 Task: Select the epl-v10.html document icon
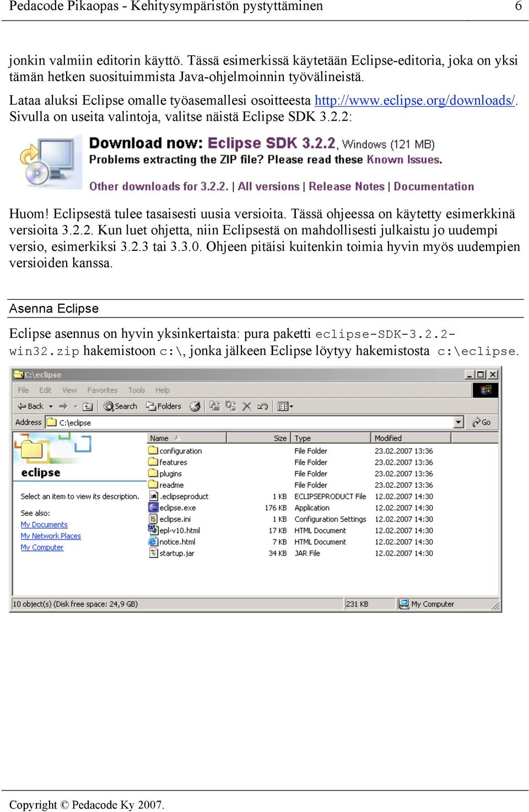(153, 530)
